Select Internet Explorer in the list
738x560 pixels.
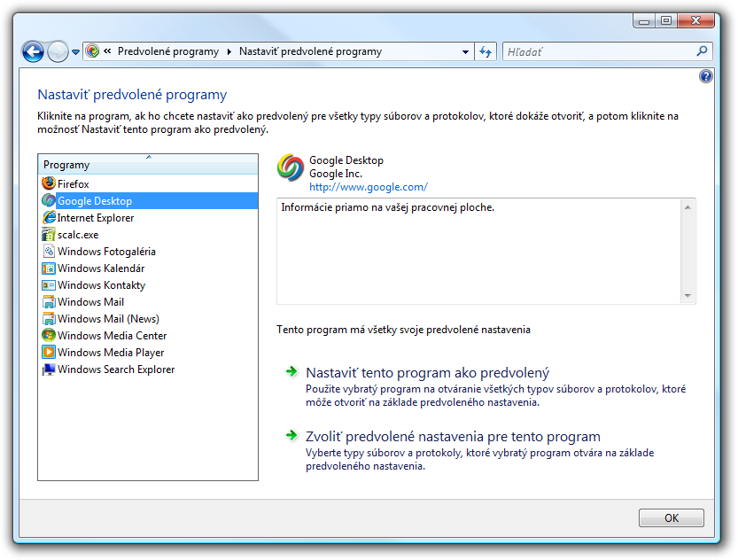(x=148, y=217)
